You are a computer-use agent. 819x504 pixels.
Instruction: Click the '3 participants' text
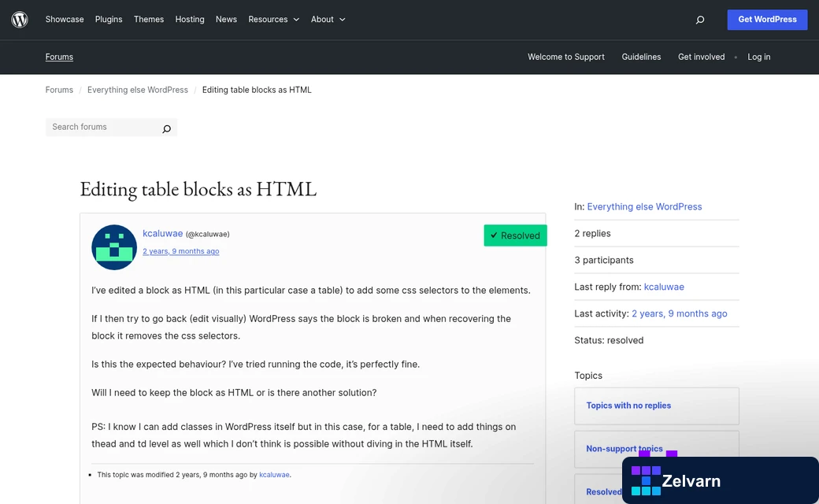pyautogui.click(x=604, y=260)
